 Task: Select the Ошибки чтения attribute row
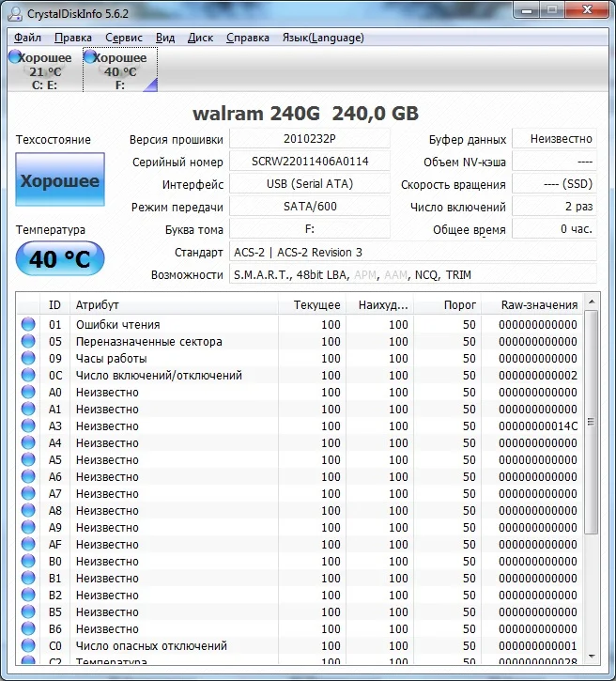pyautogui.click(x=300, y=324)
